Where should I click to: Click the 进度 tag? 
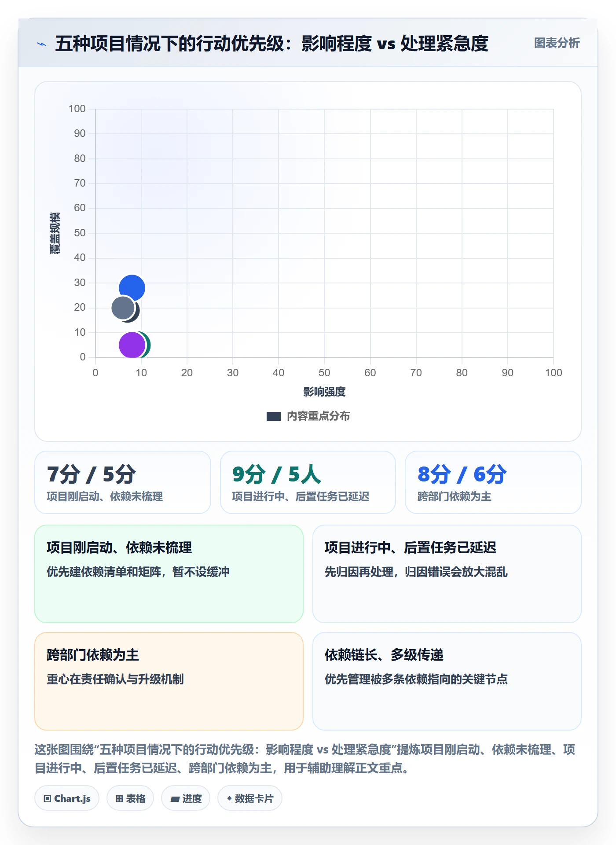coord(186,798)
